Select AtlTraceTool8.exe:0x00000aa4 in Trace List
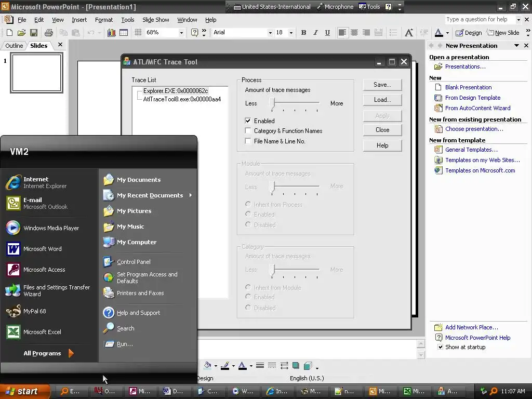Screen dimensions: 532x399 tap(182, 99)
